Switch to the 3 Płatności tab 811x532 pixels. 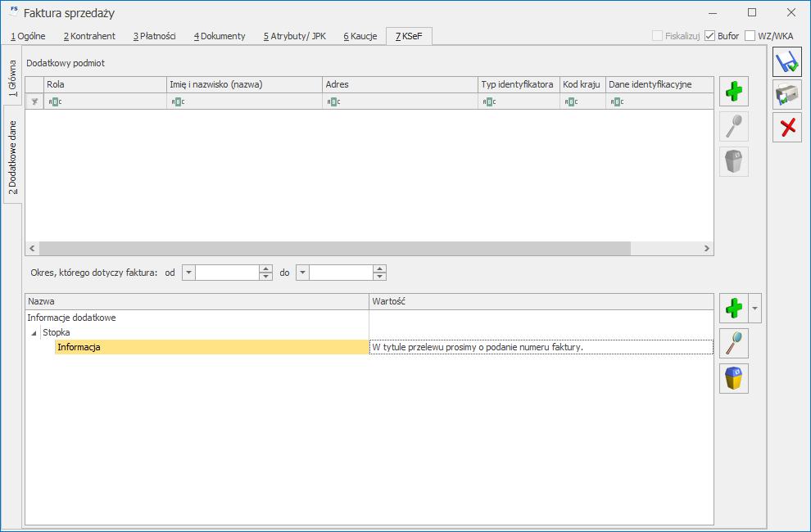(x=154, y=36)
